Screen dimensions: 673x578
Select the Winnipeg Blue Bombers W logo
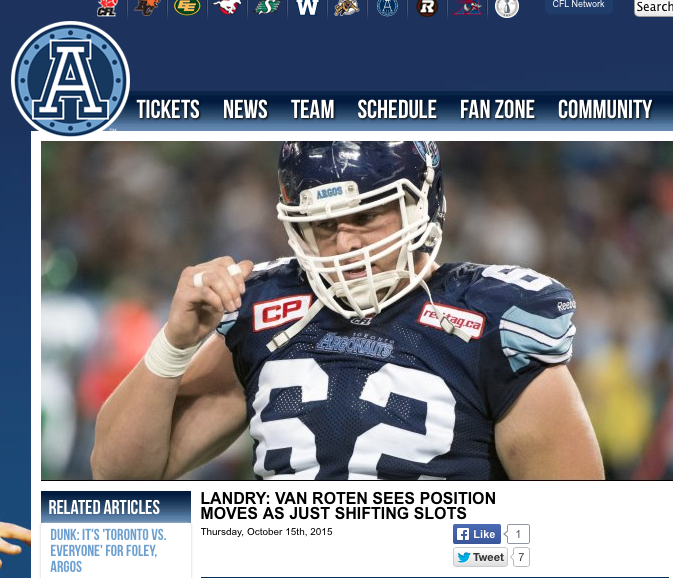tap(307, 7)
